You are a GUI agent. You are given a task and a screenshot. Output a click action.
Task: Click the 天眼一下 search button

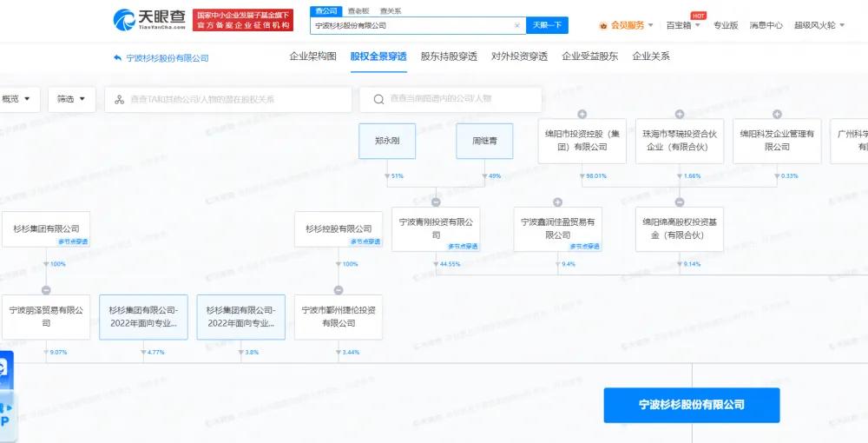547,25
